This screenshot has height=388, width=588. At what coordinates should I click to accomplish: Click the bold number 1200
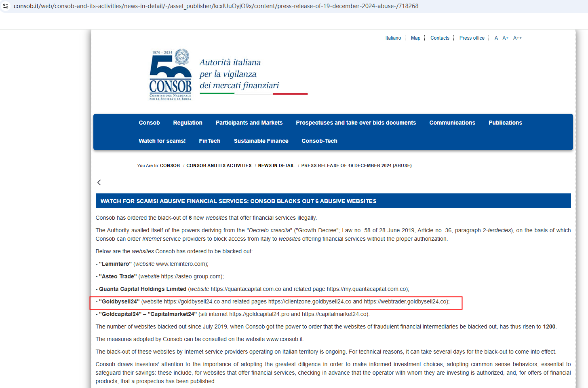pos(549,327)
